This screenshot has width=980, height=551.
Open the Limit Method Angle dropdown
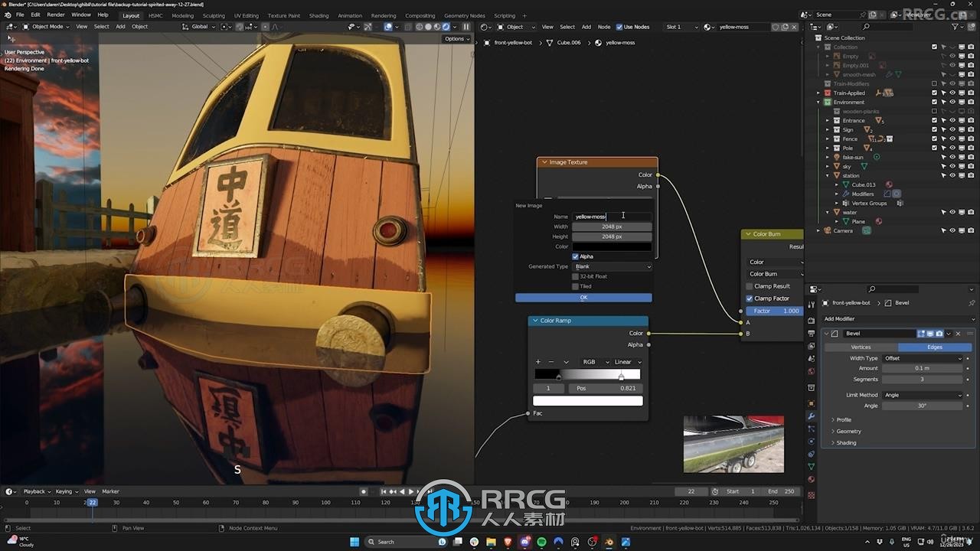click(x=922, y=395)
